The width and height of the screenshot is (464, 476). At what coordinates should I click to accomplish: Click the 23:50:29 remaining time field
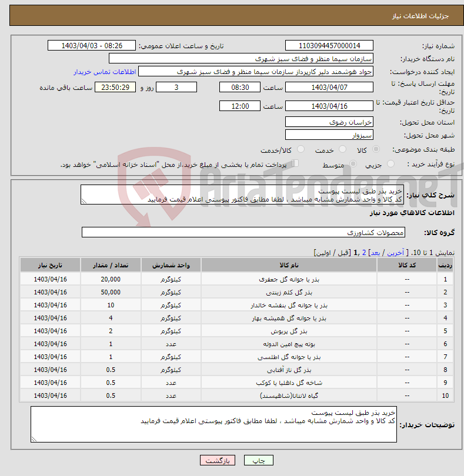pos(115,88)
